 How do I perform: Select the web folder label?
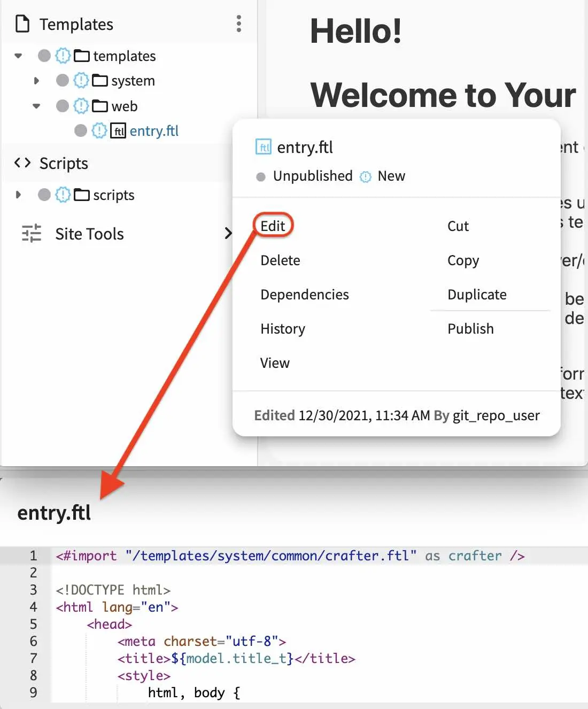(125, 106)
